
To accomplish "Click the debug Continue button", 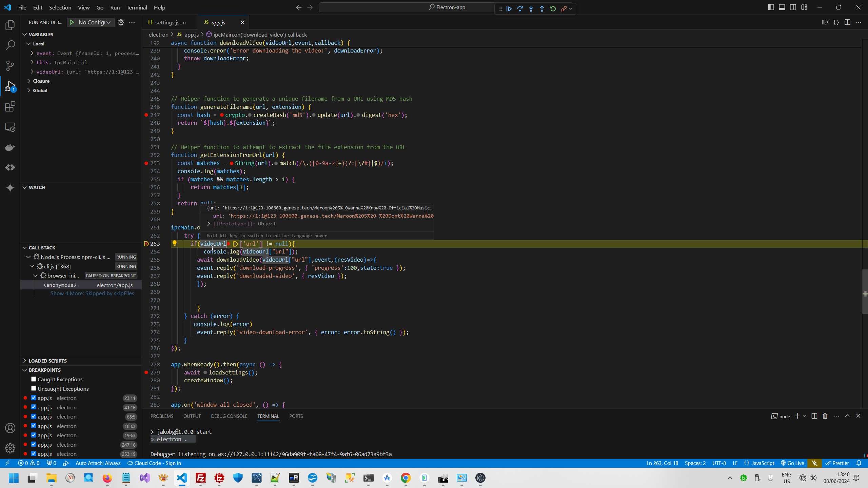I will click(509, 9).
